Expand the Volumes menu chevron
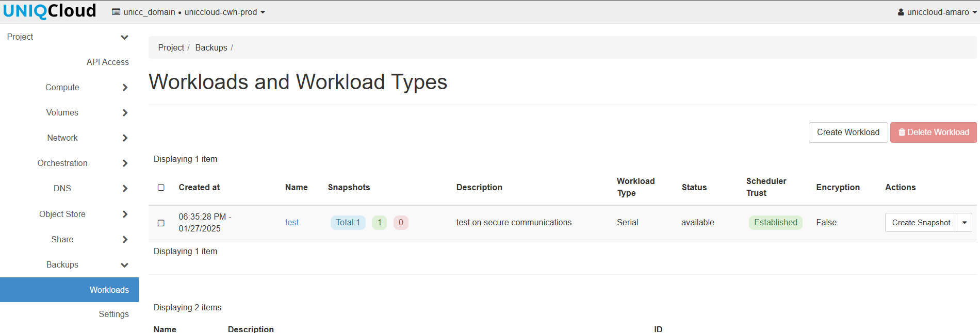This screenshot has height=333, width=980. click(125, 113)
